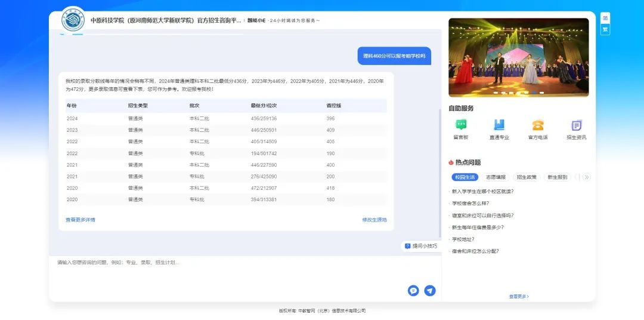The height and width of the screenshot is (320, 644).
Task: Click the flame icon beside 热点问题
Action: pyautogui.click(x=451, y=162)
